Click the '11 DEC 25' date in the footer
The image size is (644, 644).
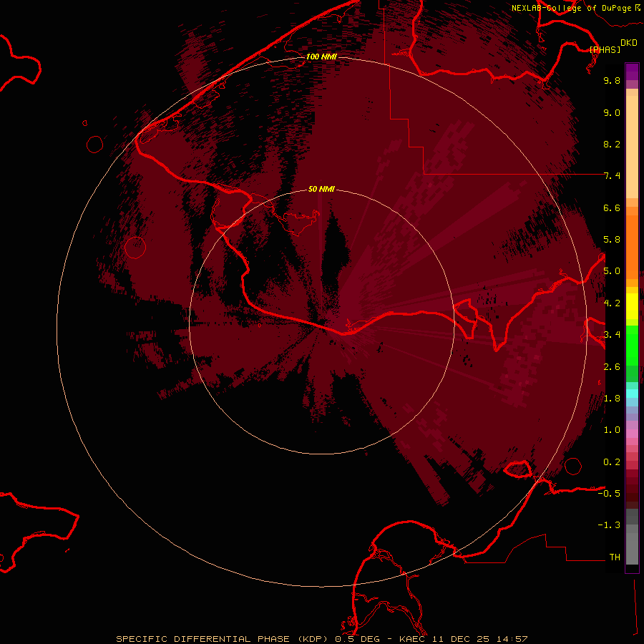coord(461,639)
